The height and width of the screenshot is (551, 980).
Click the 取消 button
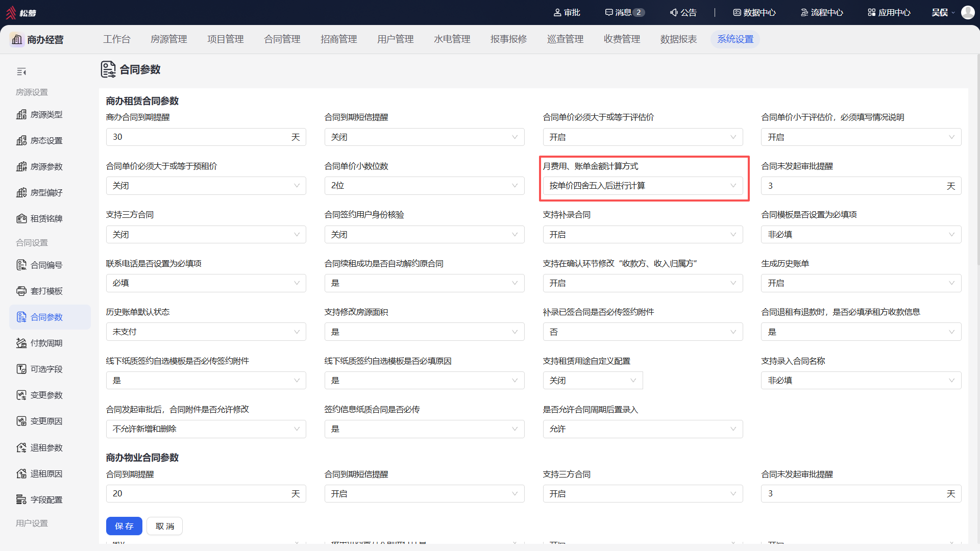click(x=164, y=526)
